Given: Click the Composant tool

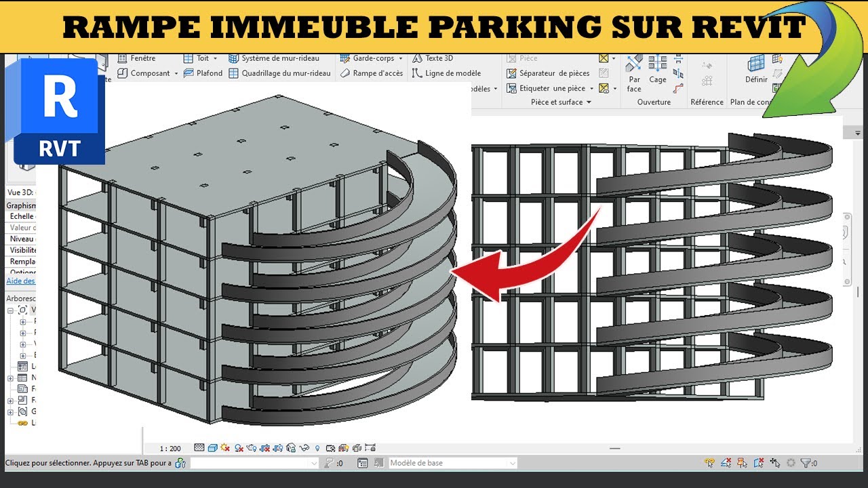Looking at the screenshot, I should pos(143,73).
